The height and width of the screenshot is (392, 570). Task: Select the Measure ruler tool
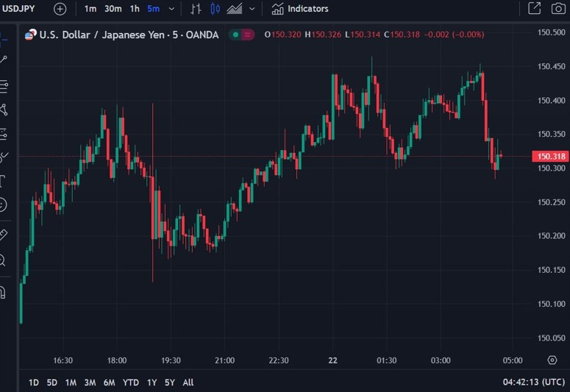coord(3,235)
